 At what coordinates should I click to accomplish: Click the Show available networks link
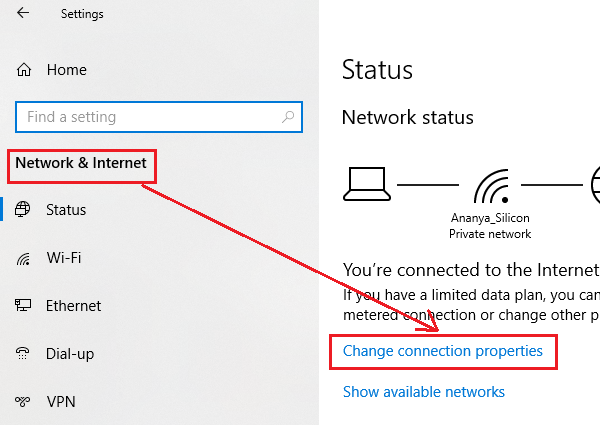pyautogui.click(x=423, y=392)
